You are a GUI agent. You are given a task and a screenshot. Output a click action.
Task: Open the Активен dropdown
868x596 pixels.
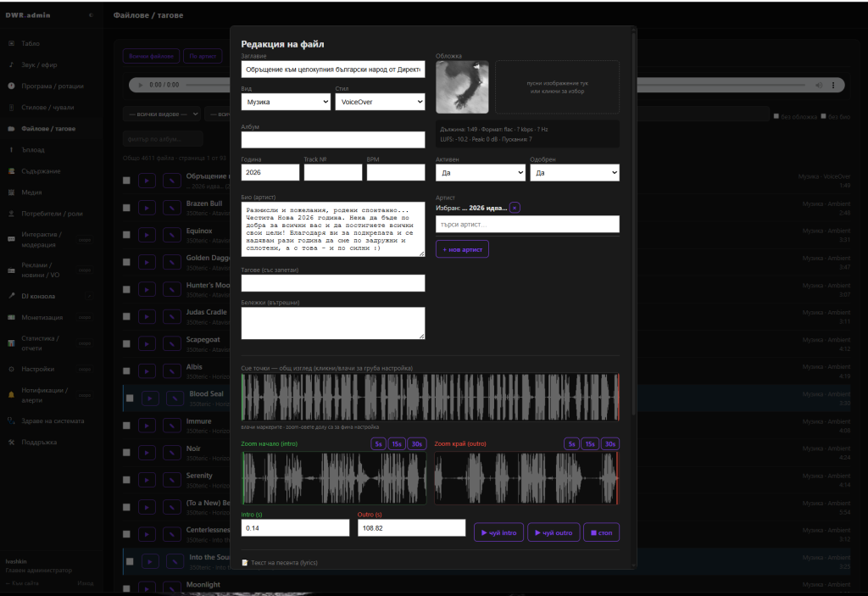pyautogui.click(x=481, y=173)
